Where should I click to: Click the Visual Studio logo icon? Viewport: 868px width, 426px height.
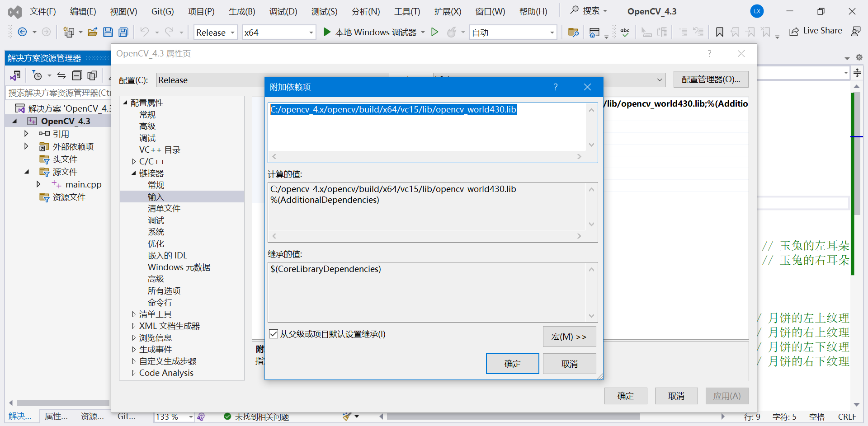point(15,12)
